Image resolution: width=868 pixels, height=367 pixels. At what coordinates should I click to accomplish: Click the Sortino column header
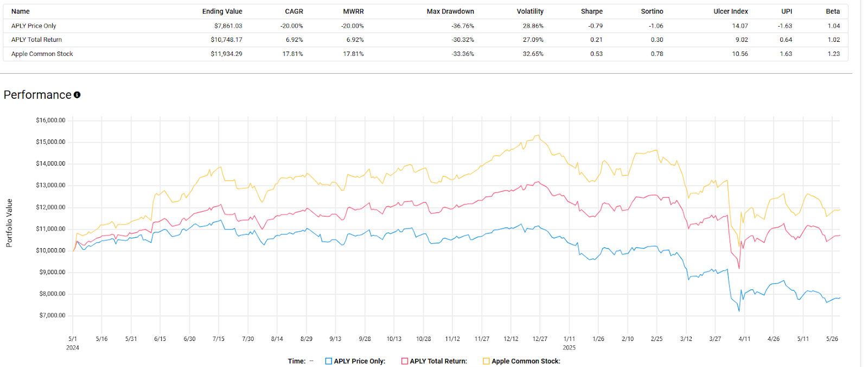coord(652,11)
